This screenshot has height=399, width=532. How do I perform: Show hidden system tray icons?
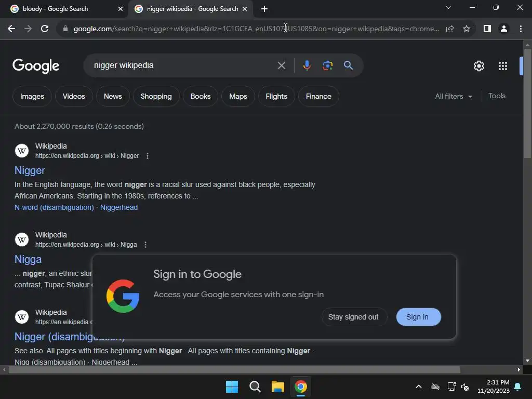(419, 387)
